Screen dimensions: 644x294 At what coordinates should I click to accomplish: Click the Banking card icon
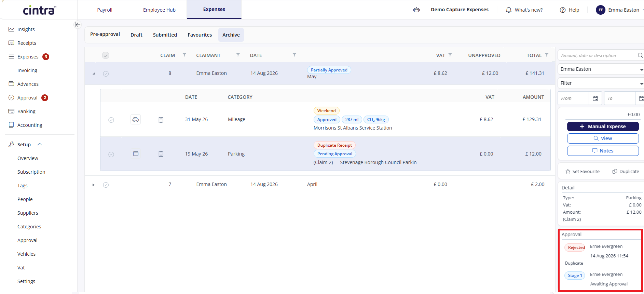coord(11,111)
